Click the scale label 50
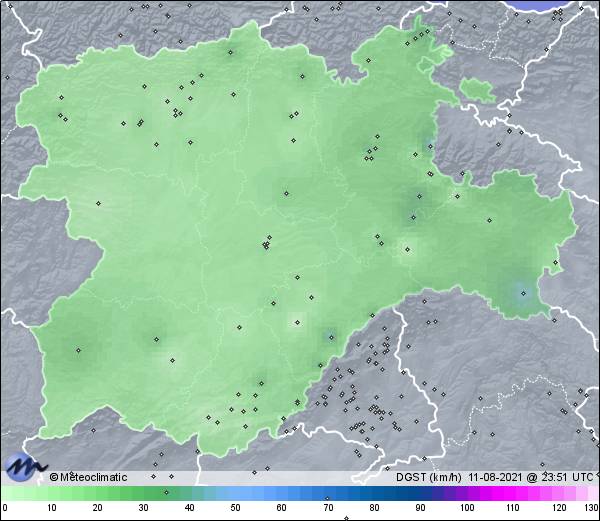 pos(235,508)
